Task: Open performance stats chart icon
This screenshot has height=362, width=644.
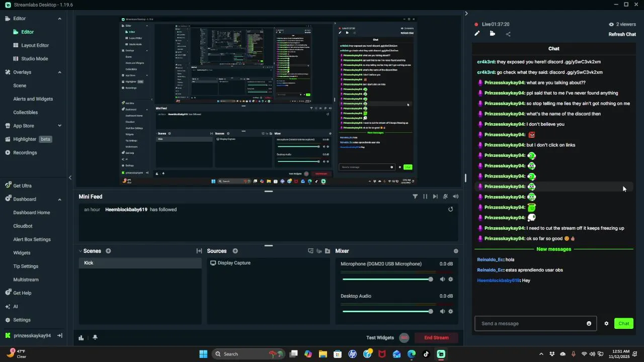Action: tap(81, 338)
